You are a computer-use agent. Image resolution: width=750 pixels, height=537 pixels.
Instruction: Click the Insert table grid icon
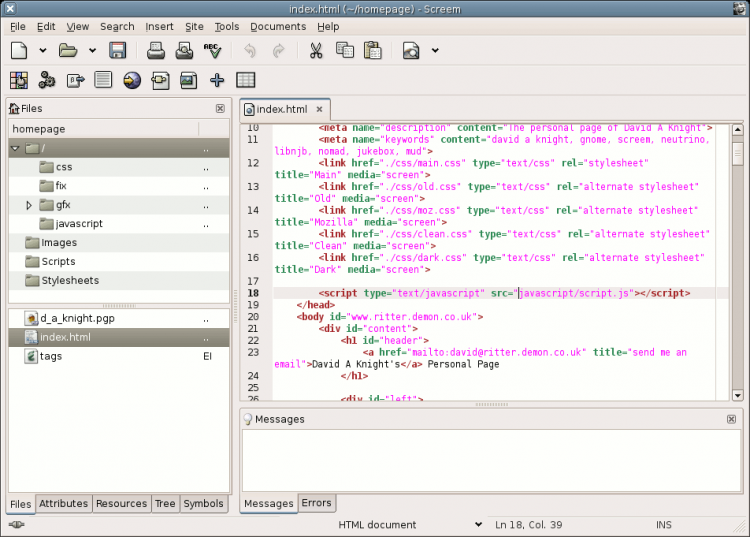pyautogui.click(x=245, y=80)
